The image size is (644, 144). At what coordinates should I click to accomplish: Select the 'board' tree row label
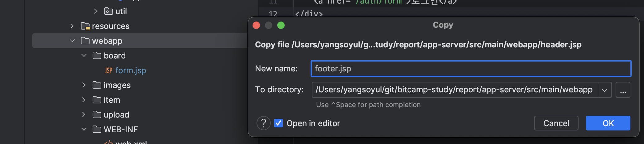click(x=115, y=56)
